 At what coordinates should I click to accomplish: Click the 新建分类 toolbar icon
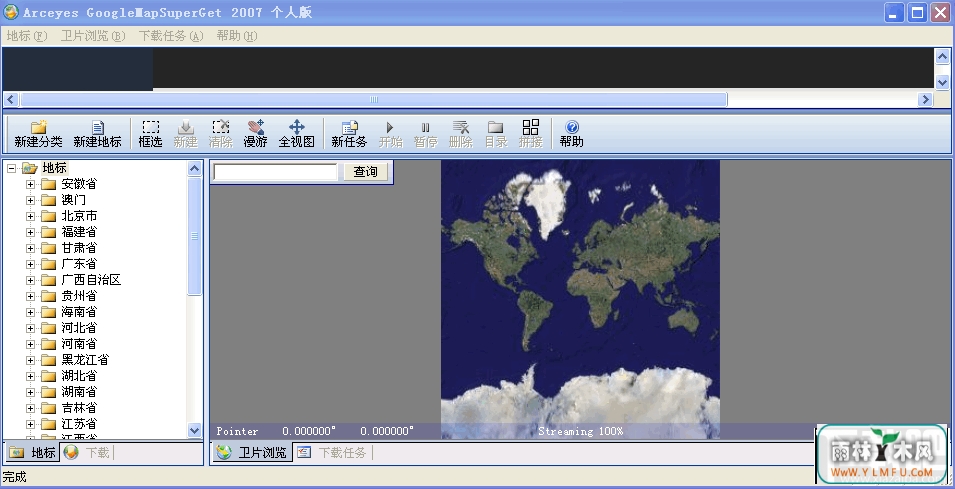38,134
